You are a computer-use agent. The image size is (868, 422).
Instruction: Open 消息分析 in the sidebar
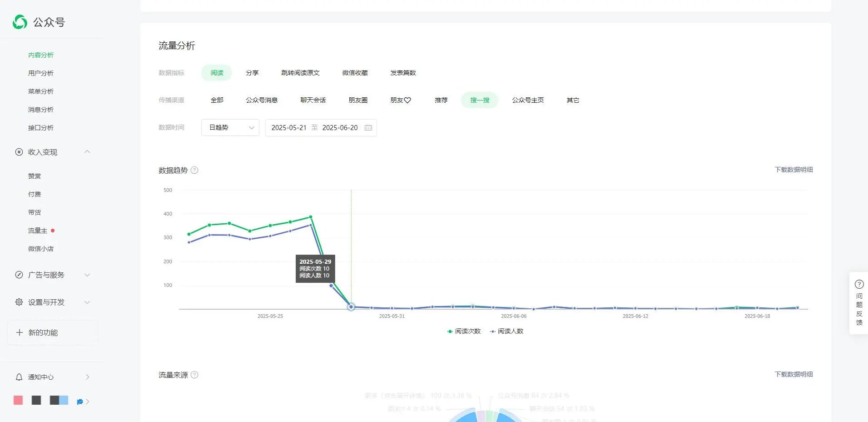41,110
